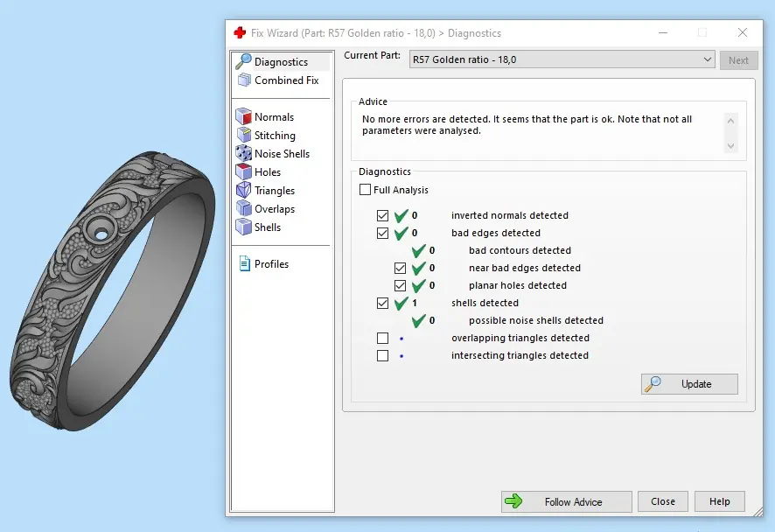Open the Triangles fix page
Image resolution: width=775 pixels, height=532 pixels.
(275, 191)
